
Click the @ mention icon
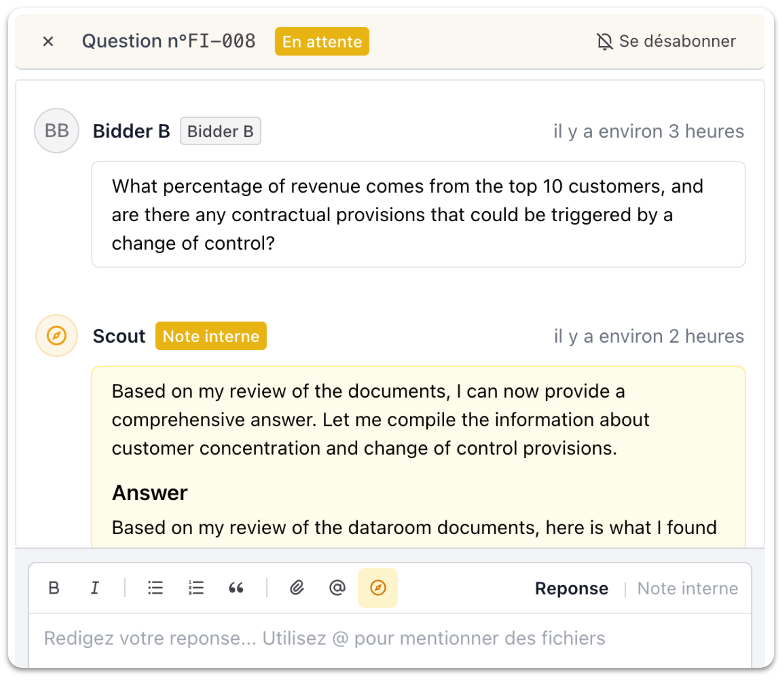coord(337,588)
